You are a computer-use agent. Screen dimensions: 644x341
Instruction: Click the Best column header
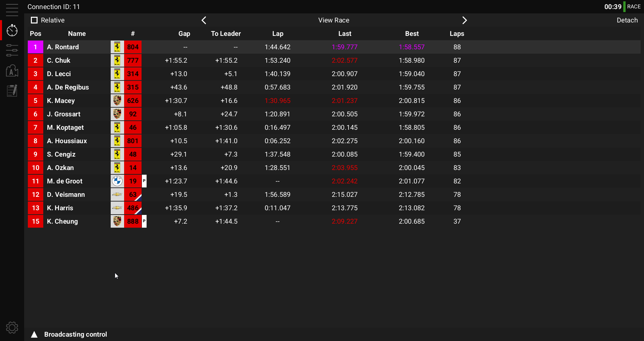pos(412,34)
